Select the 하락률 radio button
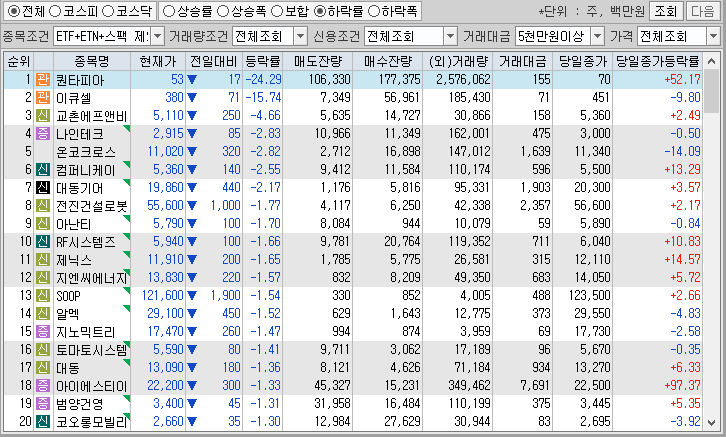The image size is (726, 437). click(319, 11)
